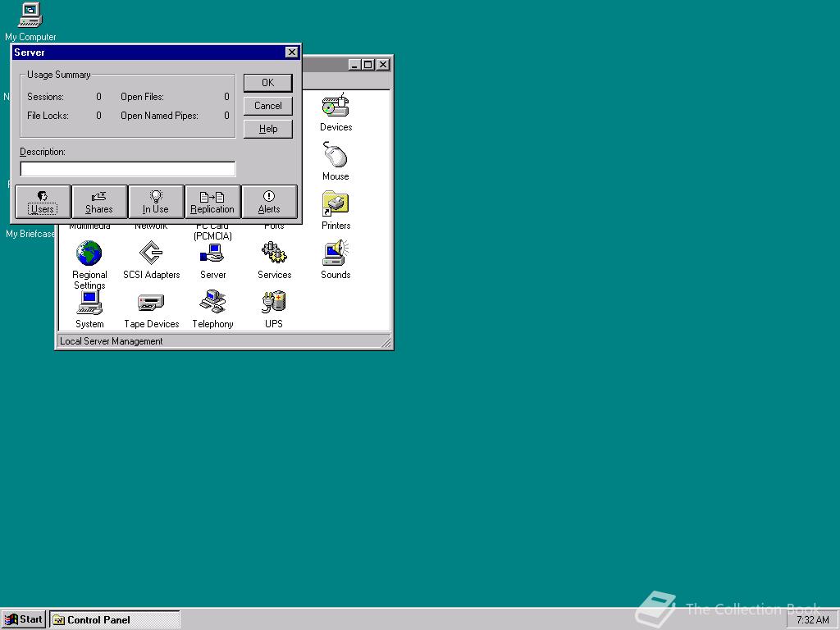Viewport: 840px width, 630px height.
Task: Click the Users button in Server dialog
Action: coord(43,202)
